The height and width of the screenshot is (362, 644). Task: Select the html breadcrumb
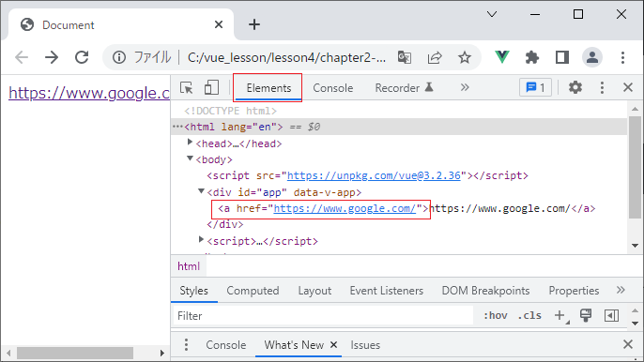(x=189, y=266)
